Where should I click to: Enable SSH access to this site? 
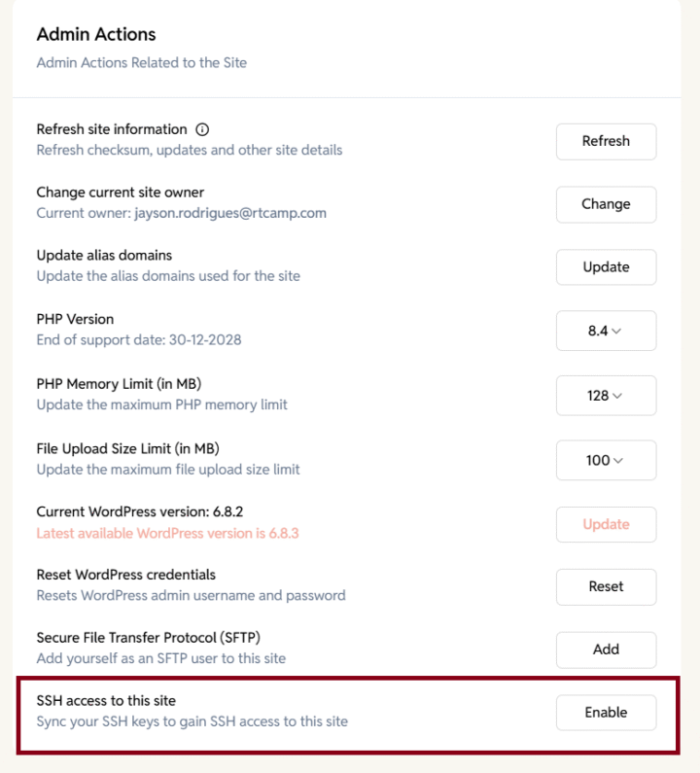pyautogui.click(x=606, y=713)
